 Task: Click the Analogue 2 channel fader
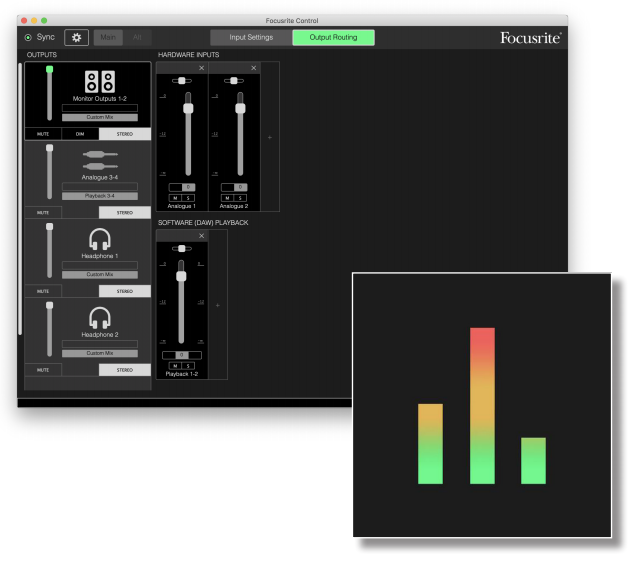[x=240, y=134]
